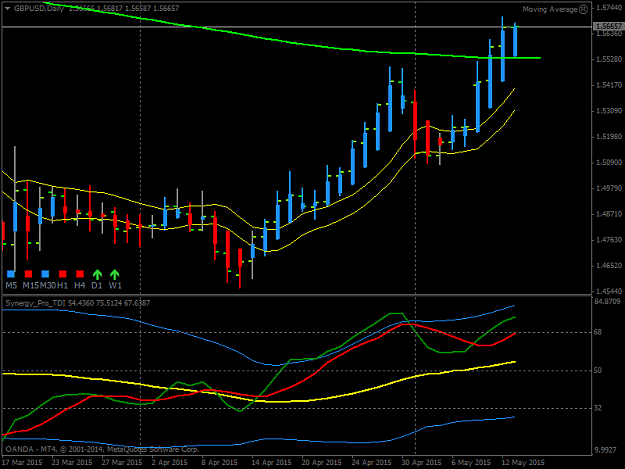Click the 32 level on TDI scale
Screen dimensions: 625x469
[x=597, y=408]
